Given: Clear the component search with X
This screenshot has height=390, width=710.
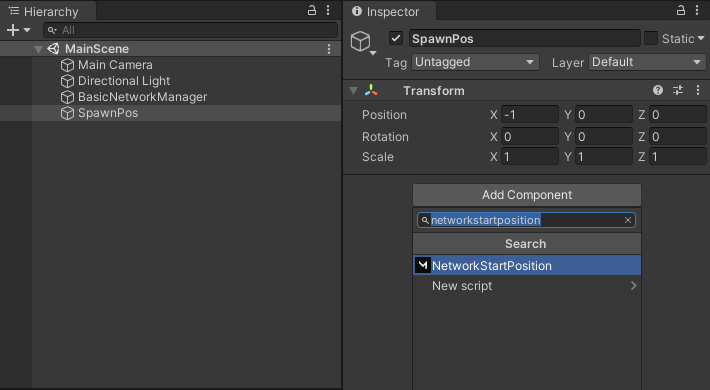Looking at the screenshot, I should pyautogui.click(x=628, y=220).
